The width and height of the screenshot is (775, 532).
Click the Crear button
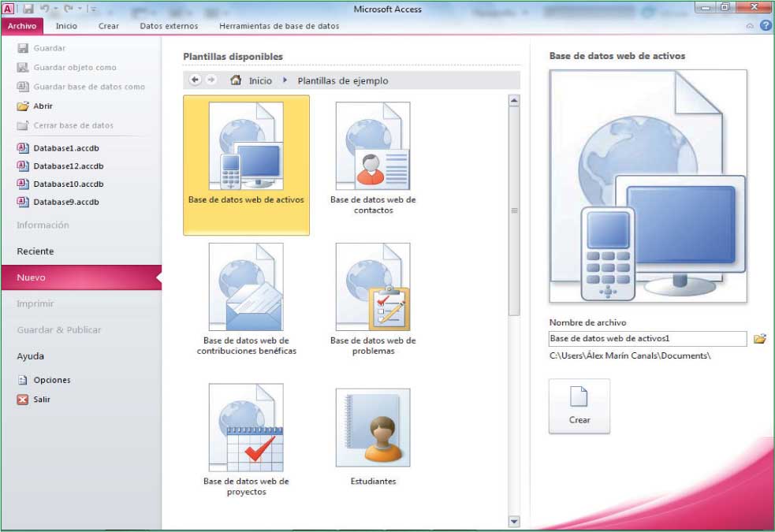[x=579, y=406]
